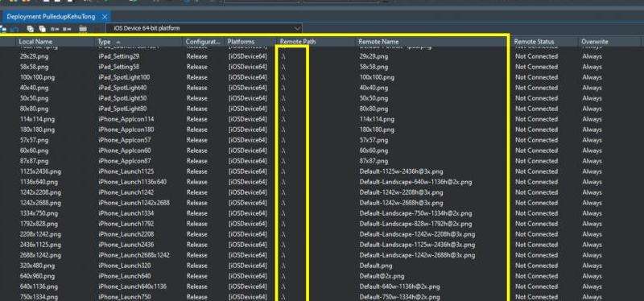This screenshot has height=301, width=644.
Task: Click remote name Default-1242w-2208h@3x.png
Action: (x=401, y=192)
